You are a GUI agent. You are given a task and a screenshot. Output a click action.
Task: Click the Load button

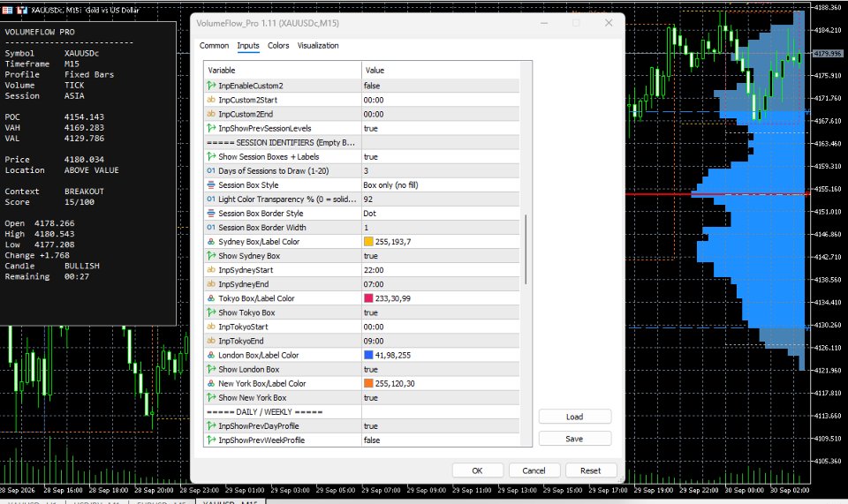(x=575, y=417)
